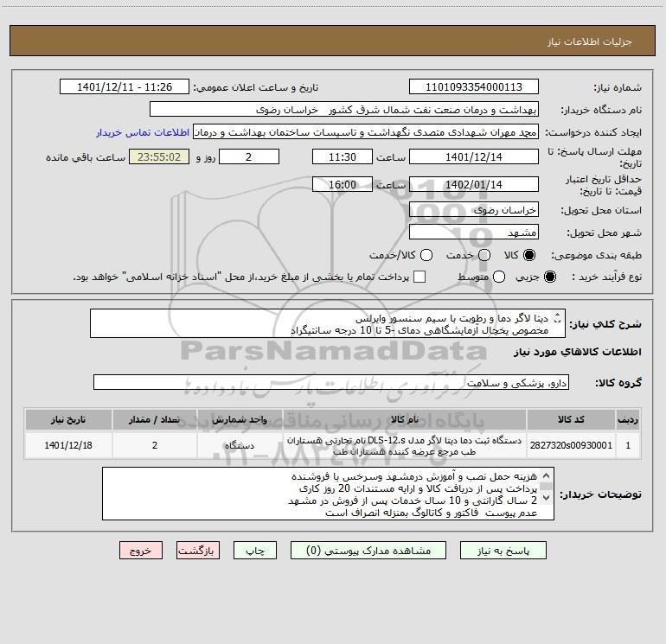Click the بازگشت back button

click(198, 551)
